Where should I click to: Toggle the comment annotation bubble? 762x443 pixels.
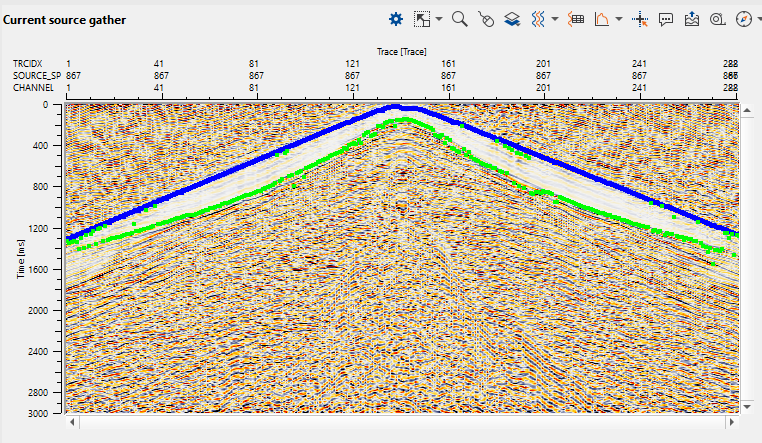(666, 19)
